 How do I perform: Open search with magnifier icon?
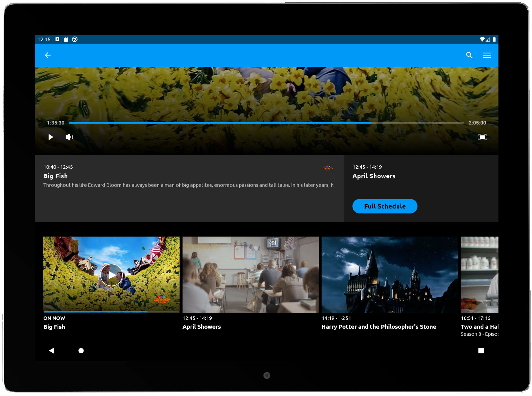click(469, 55)
